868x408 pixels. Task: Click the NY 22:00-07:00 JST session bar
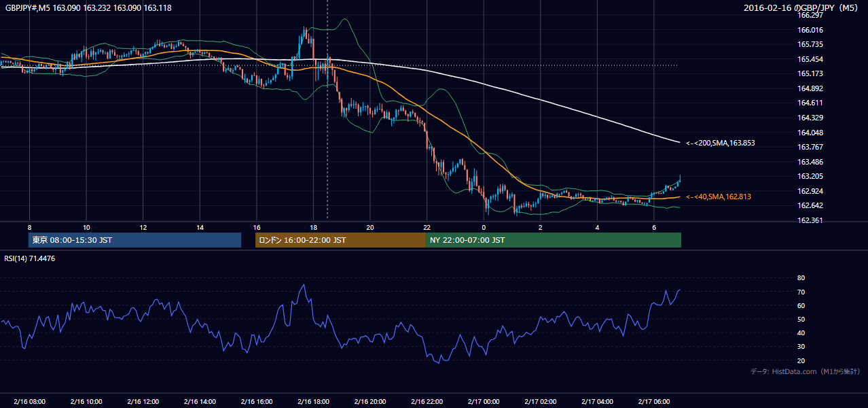[554, 240]
